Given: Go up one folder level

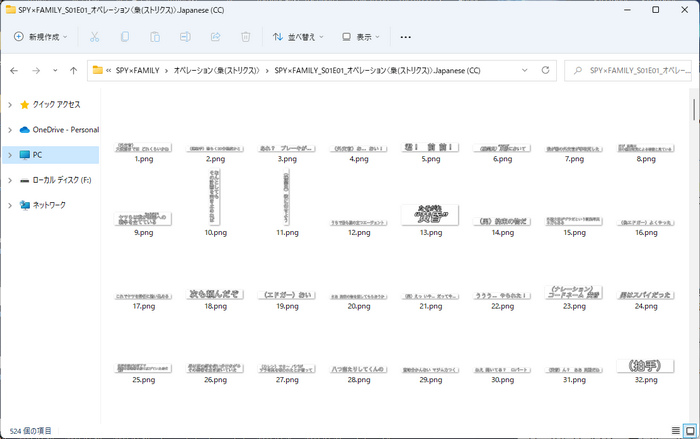Looking at the screenshot, I should 73,71.
